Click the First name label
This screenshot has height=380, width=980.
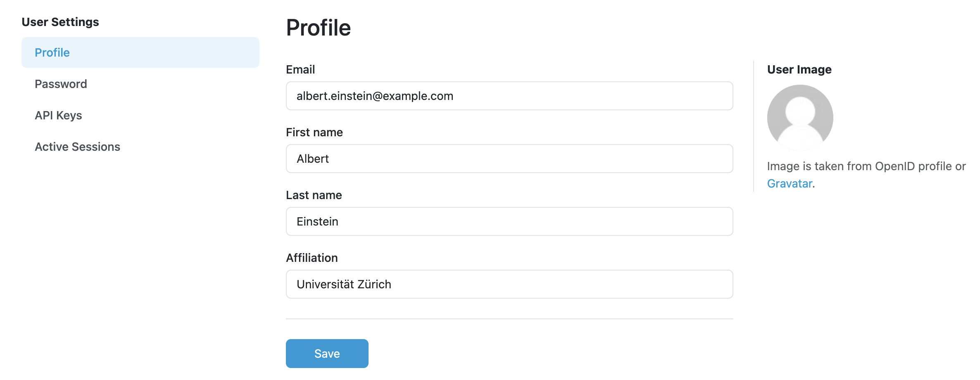314,132
